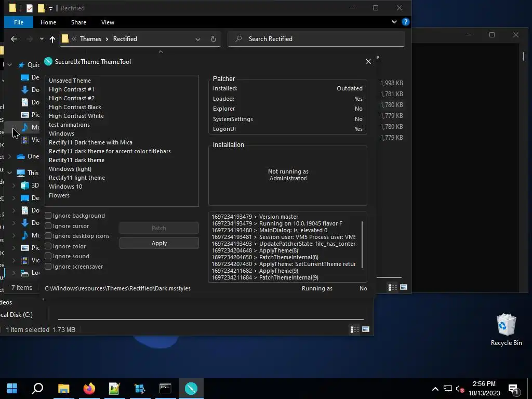Open notification center icon
532x399 pixels.
pos(514,389)
